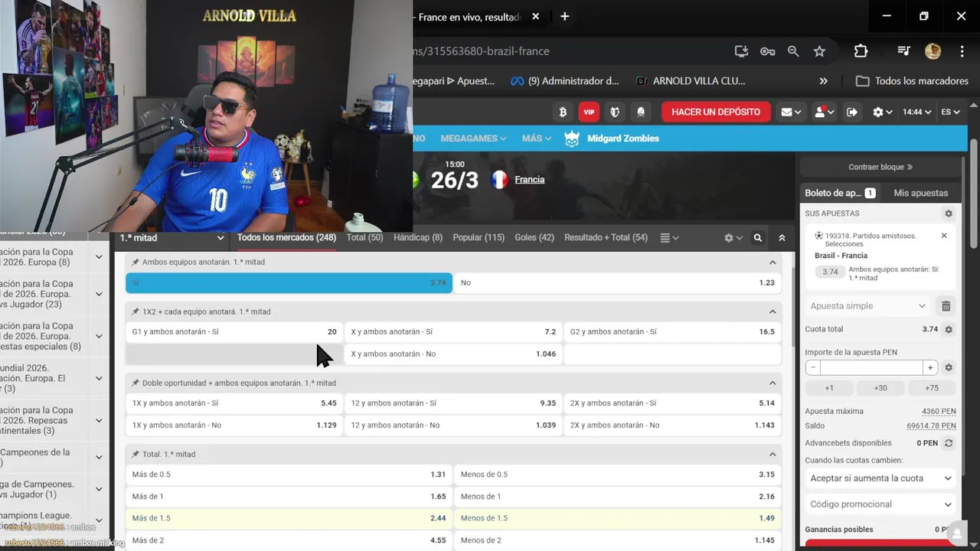
Task: Open the ES language dropdown
Action: 950,112
